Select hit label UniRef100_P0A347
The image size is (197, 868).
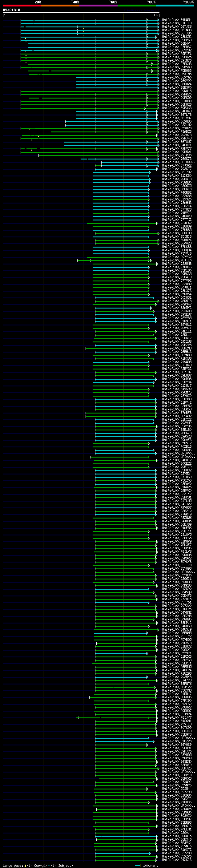(177, 304)
